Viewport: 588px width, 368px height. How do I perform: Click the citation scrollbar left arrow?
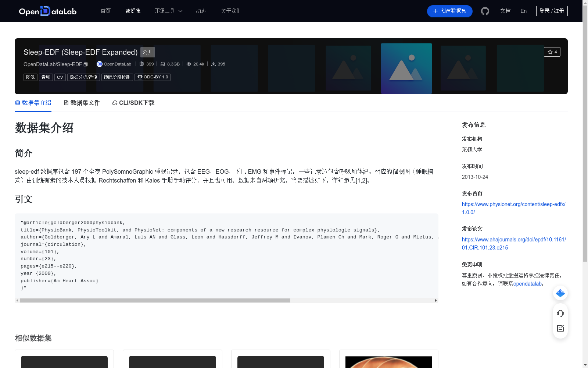pyautogui.click(x=17, y=301)
